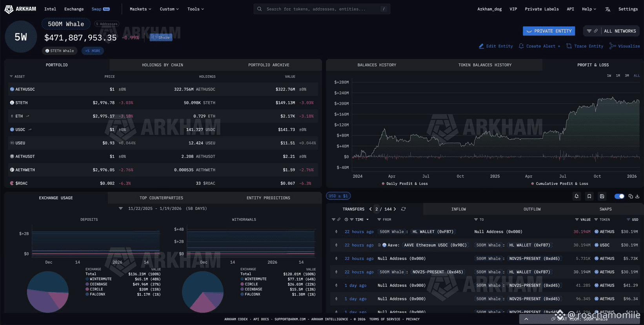The image size is (644, 325).
Task: Click the TOKEN column filter icon
Action: click(x=596, y=220)
